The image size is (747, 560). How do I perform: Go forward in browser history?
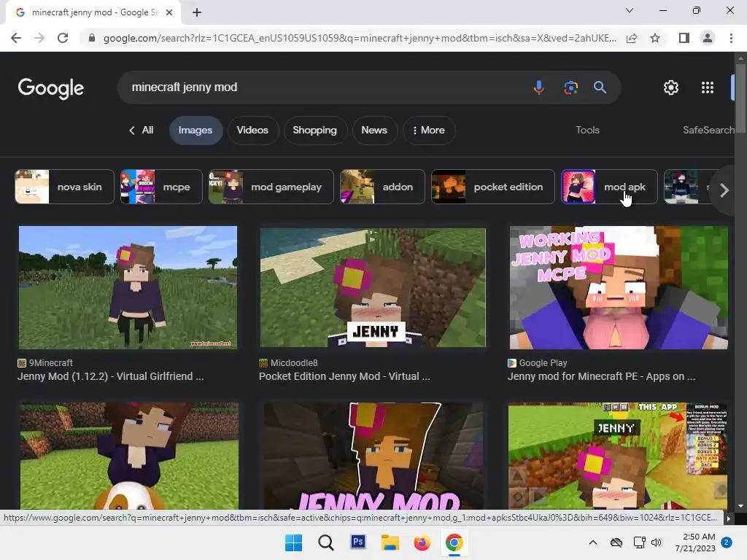coord(39,38)
